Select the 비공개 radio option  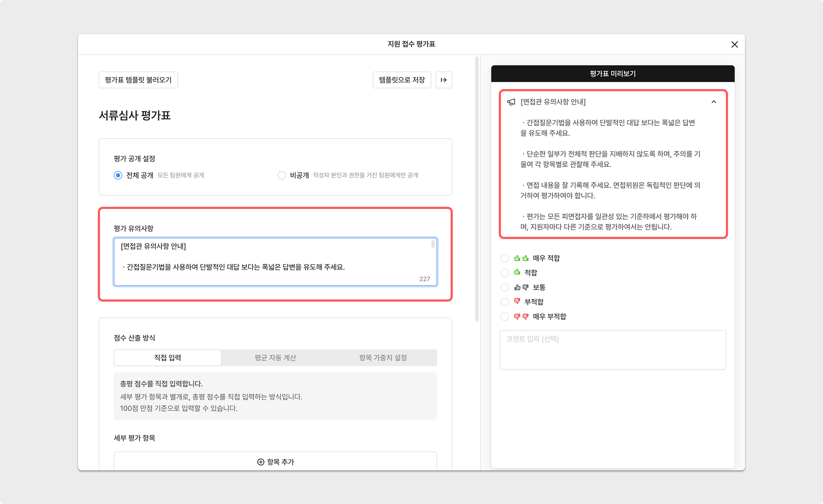pos(281,175)
